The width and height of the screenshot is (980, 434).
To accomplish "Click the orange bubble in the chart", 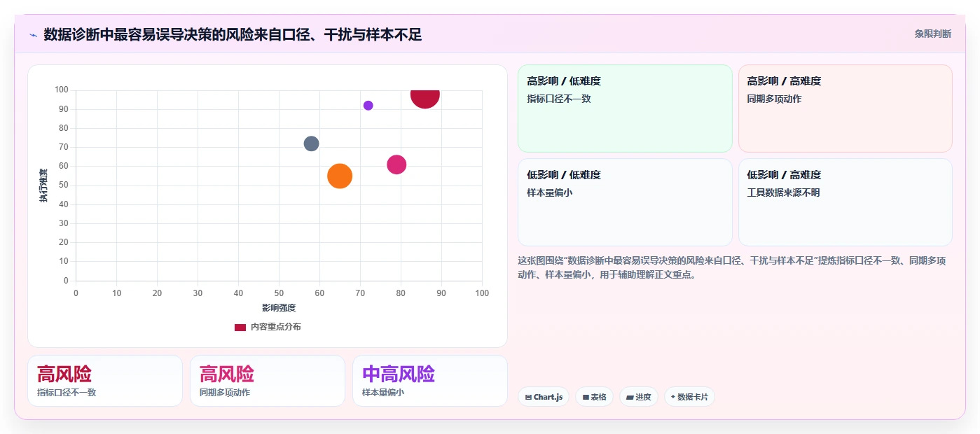I will 340,176.
